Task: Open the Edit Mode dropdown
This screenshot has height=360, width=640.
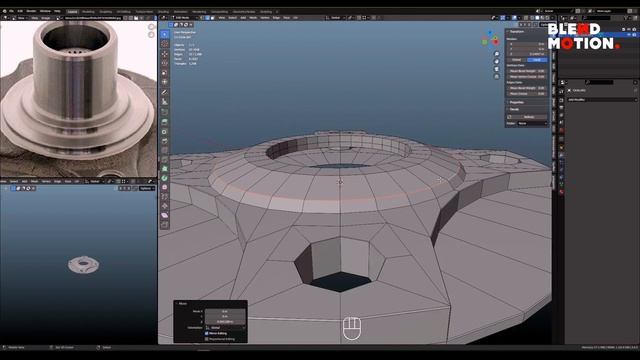Action: pos(186,18)
